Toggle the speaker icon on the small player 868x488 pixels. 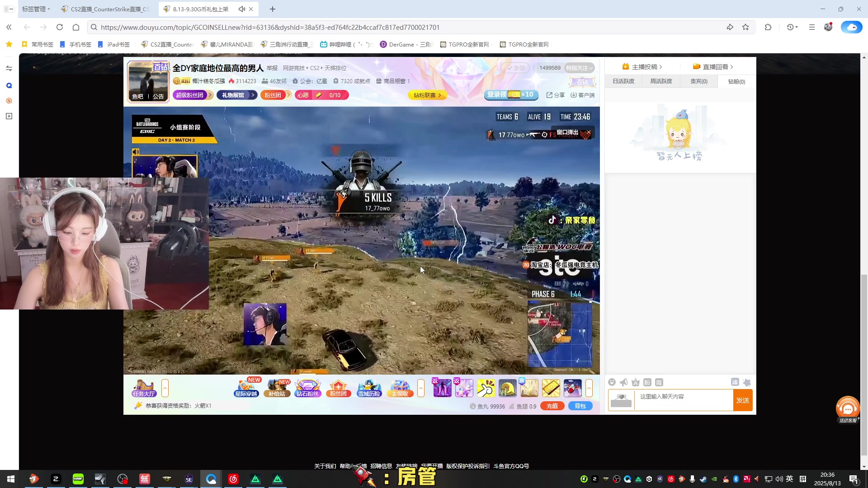click(136, 152)
